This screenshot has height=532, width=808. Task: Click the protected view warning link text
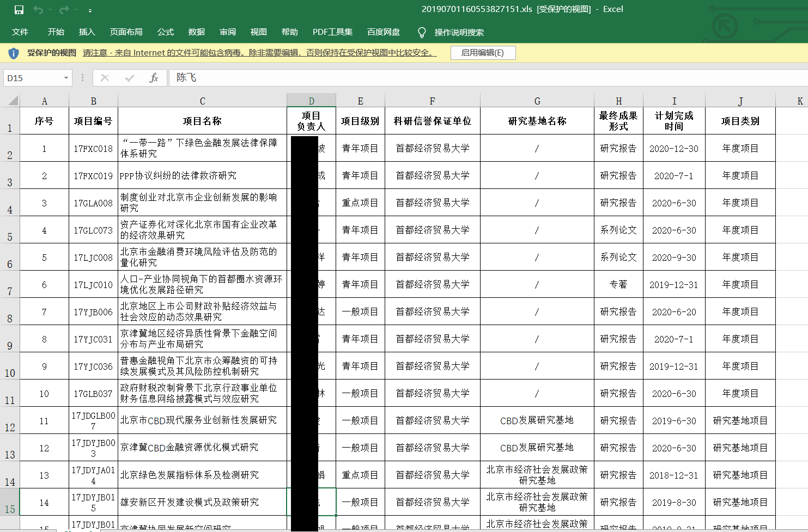[x=260, y=53]
